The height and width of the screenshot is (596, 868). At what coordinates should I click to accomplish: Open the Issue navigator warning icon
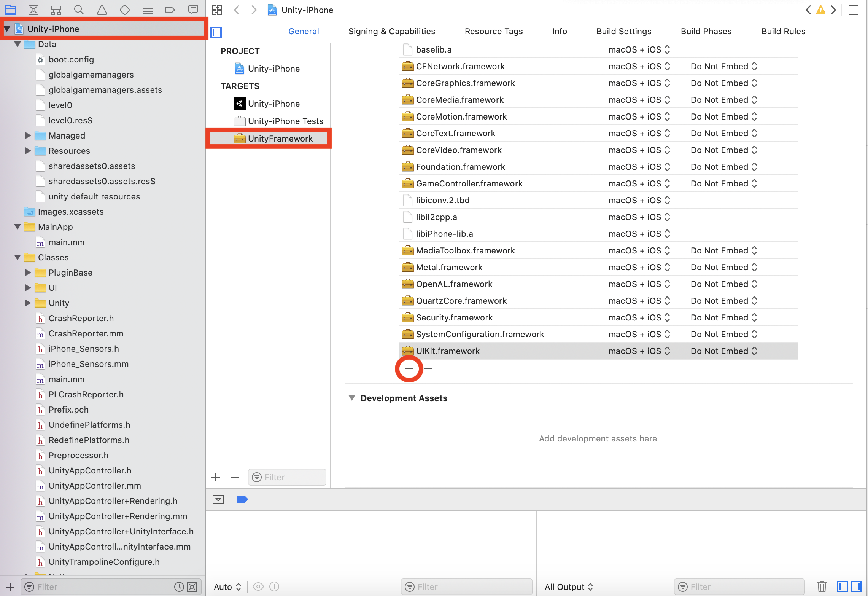(102, 10)
